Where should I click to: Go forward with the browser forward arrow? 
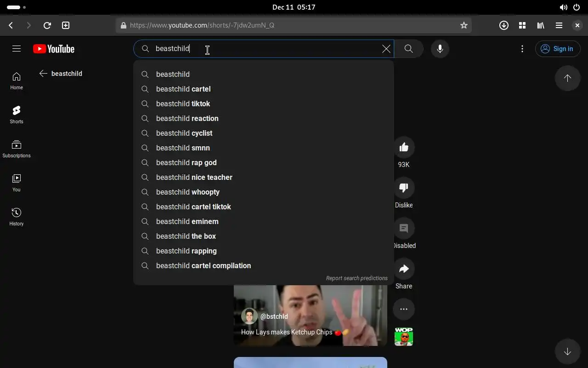(x=29, y=25)
